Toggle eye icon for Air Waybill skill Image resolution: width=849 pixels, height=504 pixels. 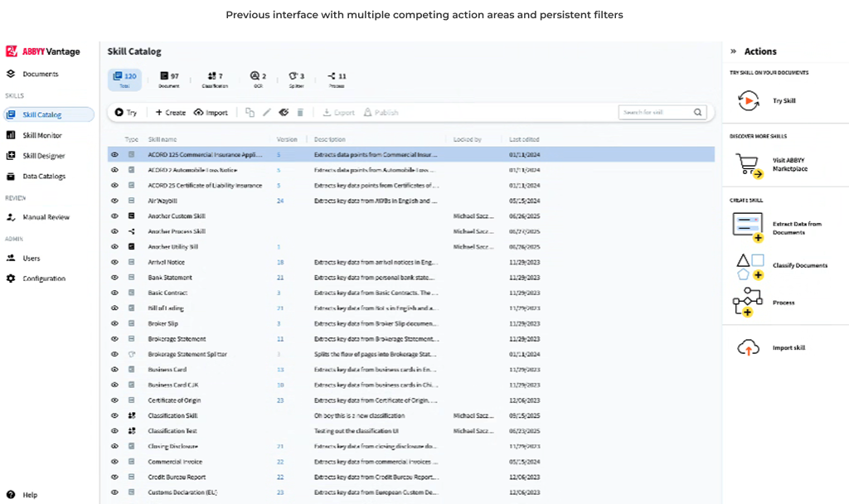pyautogui.click(x=115, y=201)
